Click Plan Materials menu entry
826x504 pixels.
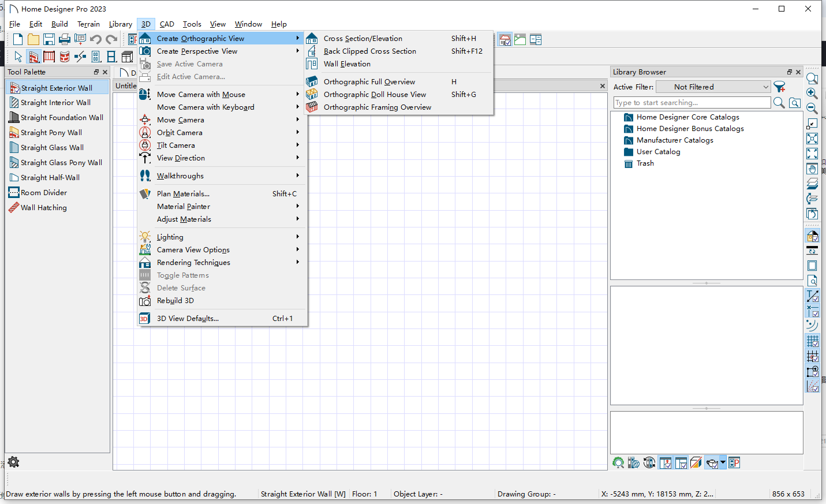pos(183,194)
